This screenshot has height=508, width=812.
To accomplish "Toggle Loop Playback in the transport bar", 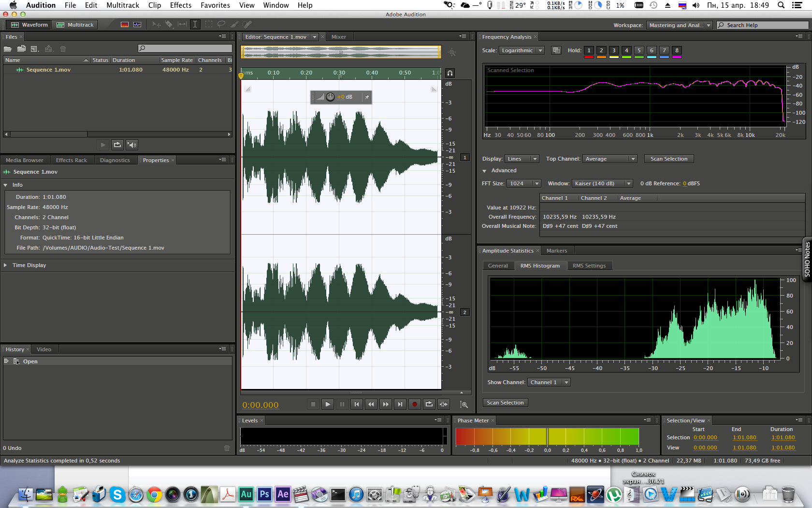I will coord(429,404).
